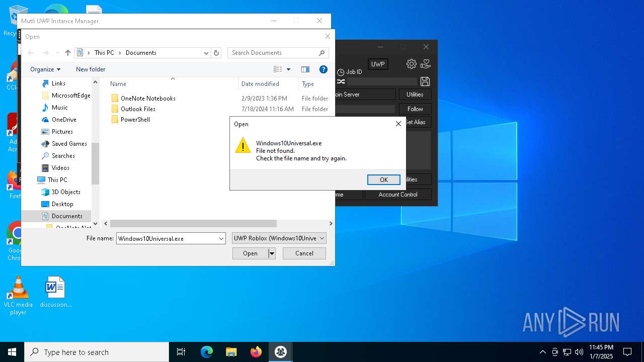Select Desktop in the navigation tree
Image resolution: width=644 pixels, height=362 pixels.
pos(62,204)
